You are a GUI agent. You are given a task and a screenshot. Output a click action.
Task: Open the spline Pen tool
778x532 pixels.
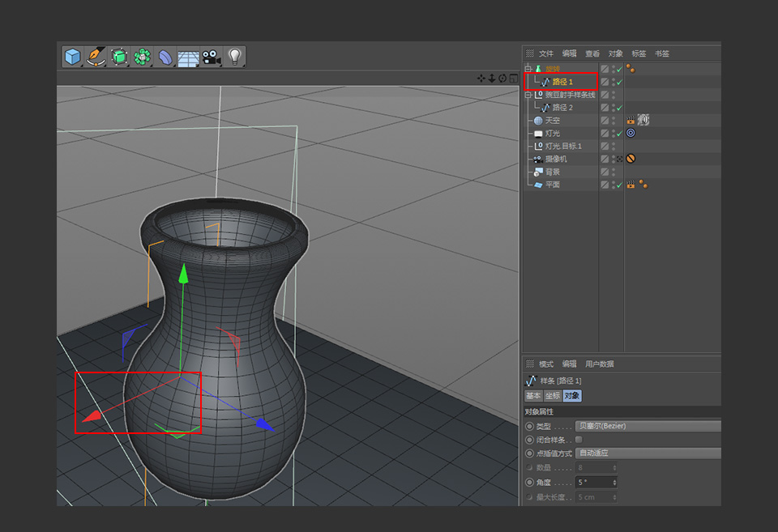coord(96,57)
